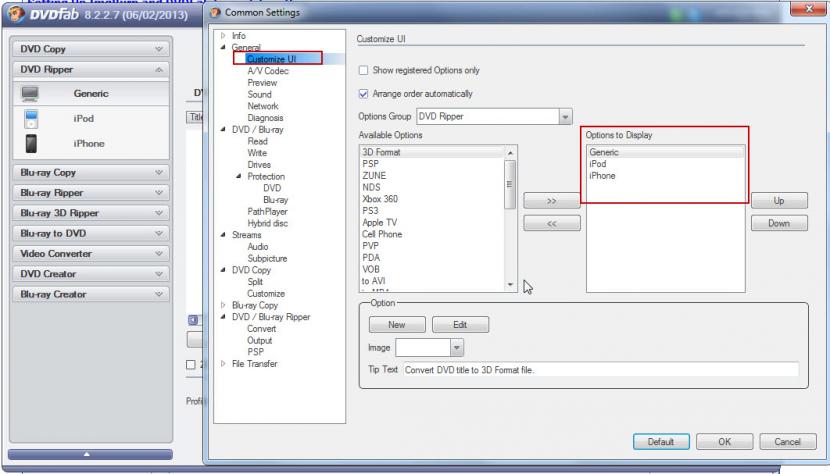Expand the Video Converter section
The width and height of the screenshot is (830, 474).
point(91,254)
